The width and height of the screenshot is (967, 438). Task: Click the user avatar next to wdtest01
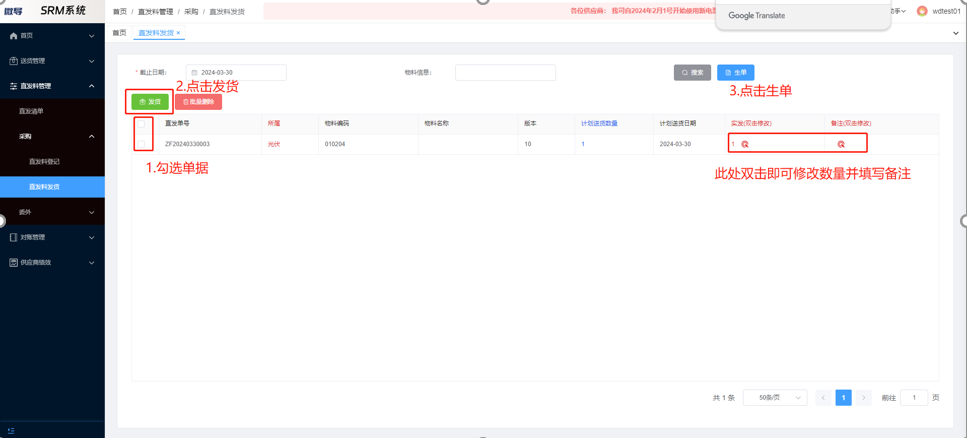click(922, 11)
